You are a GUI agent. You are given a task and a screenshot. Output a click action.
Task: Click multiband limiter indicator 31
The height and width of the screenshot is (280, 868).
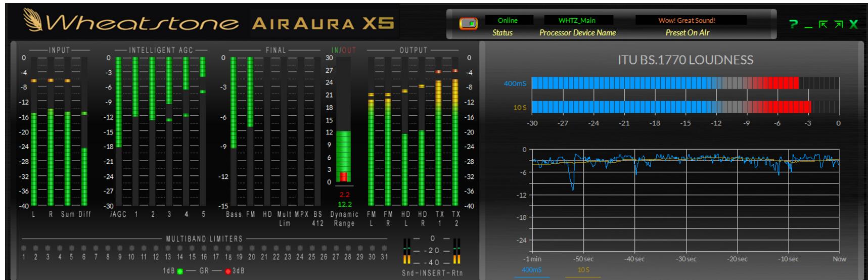click(x=385, y=248)
